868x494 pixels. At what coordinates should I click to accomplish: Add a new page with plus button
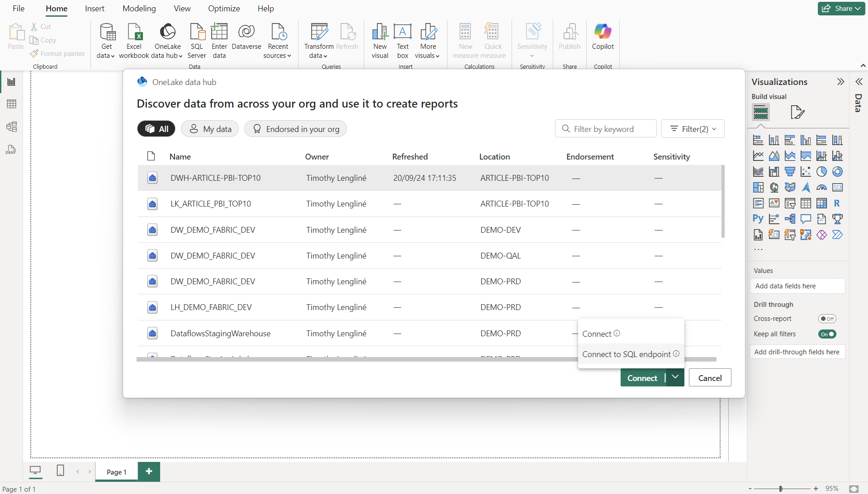point(149,471)
